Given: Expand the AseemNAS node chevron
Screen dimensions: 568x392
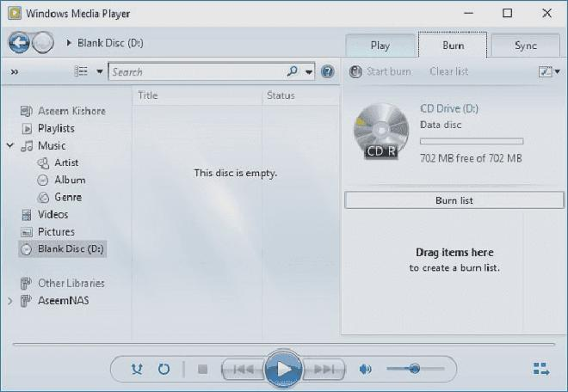Looking at the screenshot, I should (x=9, y=300).
